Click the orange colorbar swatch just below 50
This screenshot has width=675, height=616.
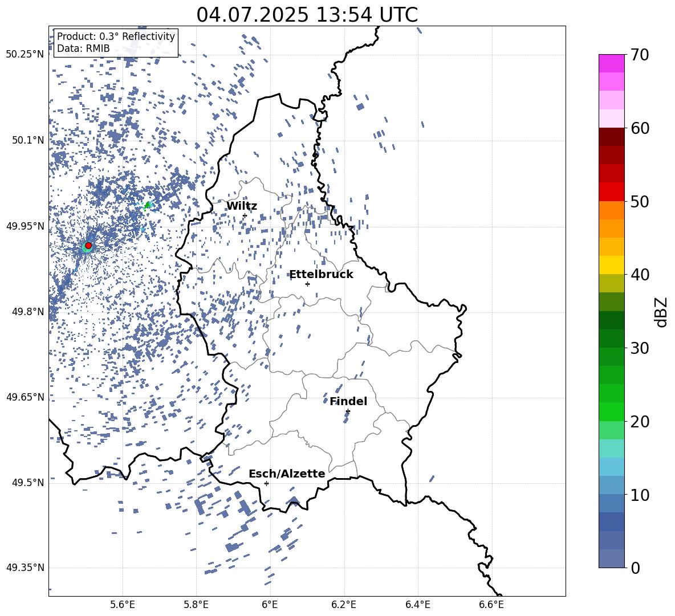(x=611, y=210)
